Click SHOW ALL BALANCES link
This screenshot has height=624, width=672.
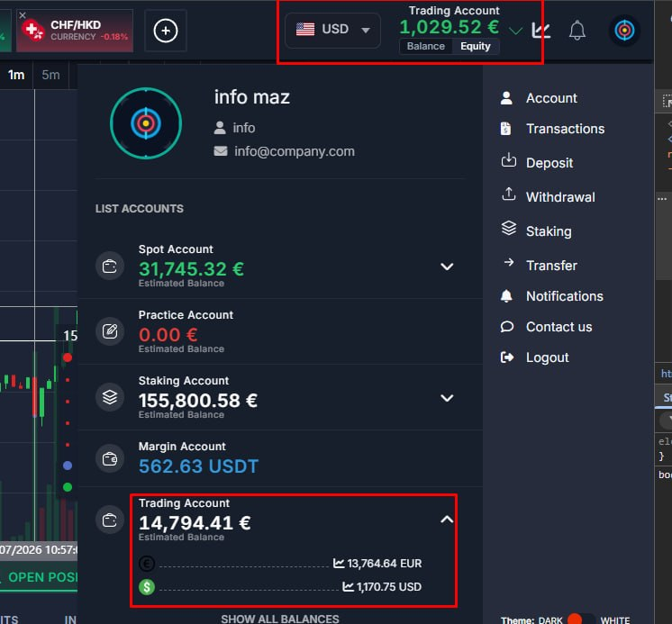tap(280, 619)
